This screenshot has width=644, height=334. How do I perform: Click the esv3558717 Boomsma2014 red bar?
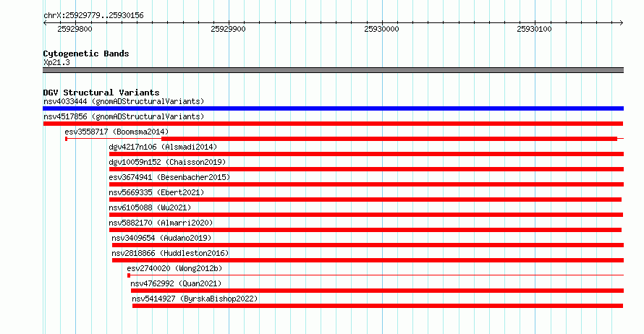pos(389,139)
